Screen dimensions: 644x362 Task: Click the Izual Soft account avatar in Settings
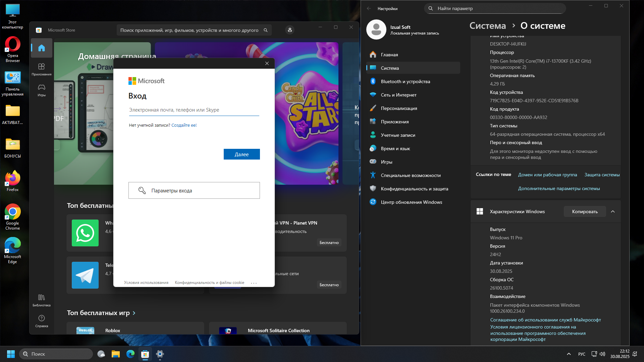pos(376,29)
